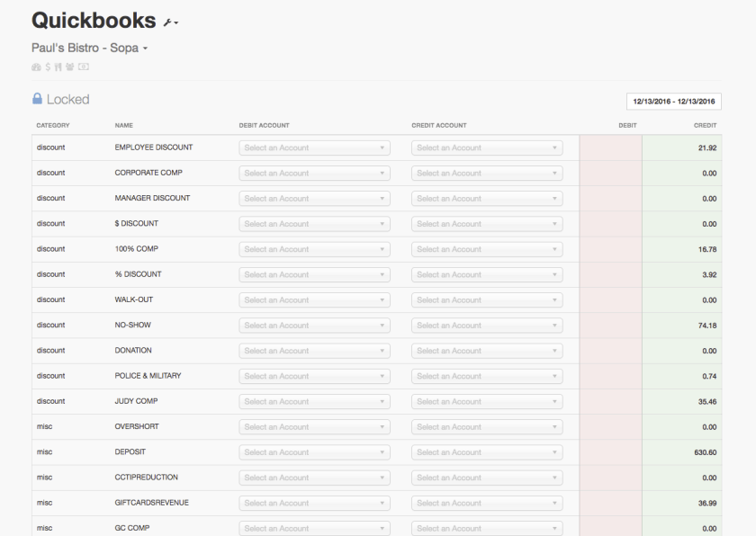This screenshot has height=536, width=756.
Task: Click the dollar sign icon
Action: [48, 67]
